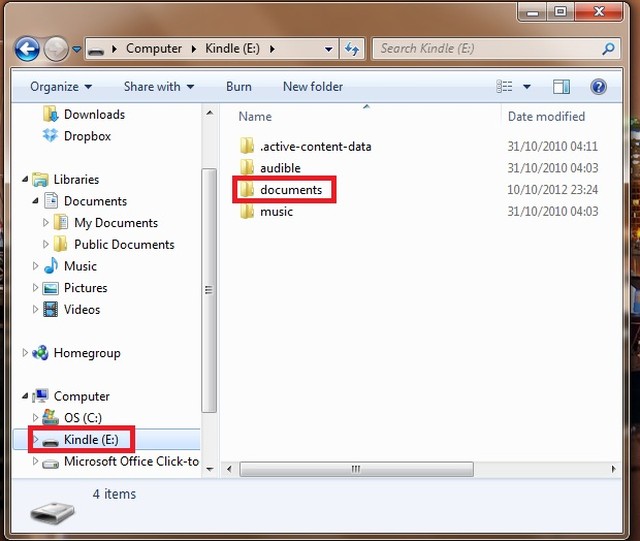The width and height of the screenshot is (640, 541).
Task: Click horizontal scrollbar right arrow
Action: 613,469
